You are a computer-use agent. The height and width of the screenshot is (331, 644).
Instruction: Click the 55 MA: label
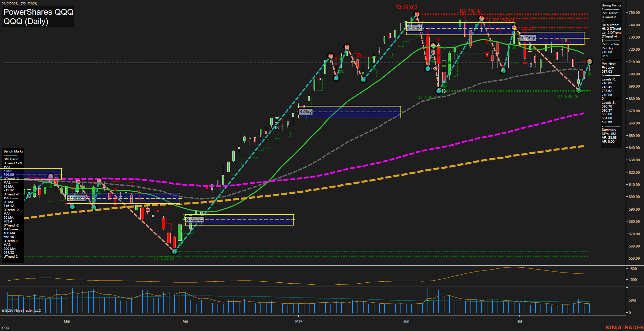(9, 218)
